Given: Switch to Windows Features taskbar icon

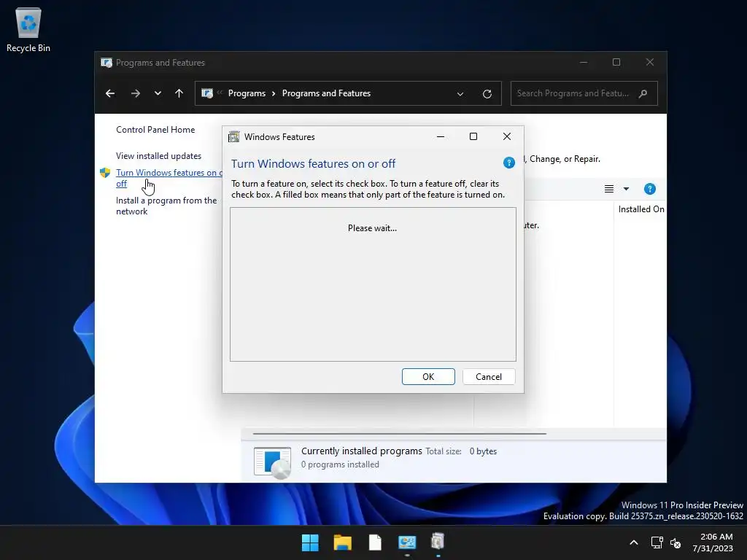Looking at the screenshot, I should (438, 542).
